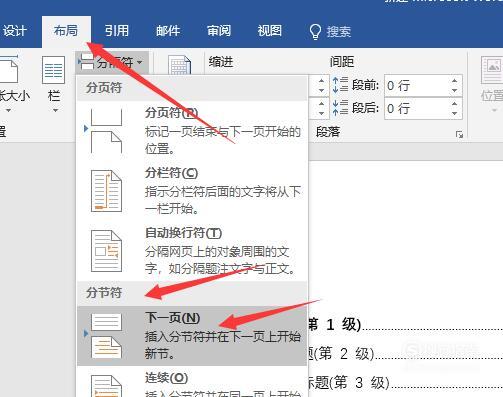503x397 pixels.
Task: Increase 段后 spacing with up arrow
Action: click(x=455, y=103)
